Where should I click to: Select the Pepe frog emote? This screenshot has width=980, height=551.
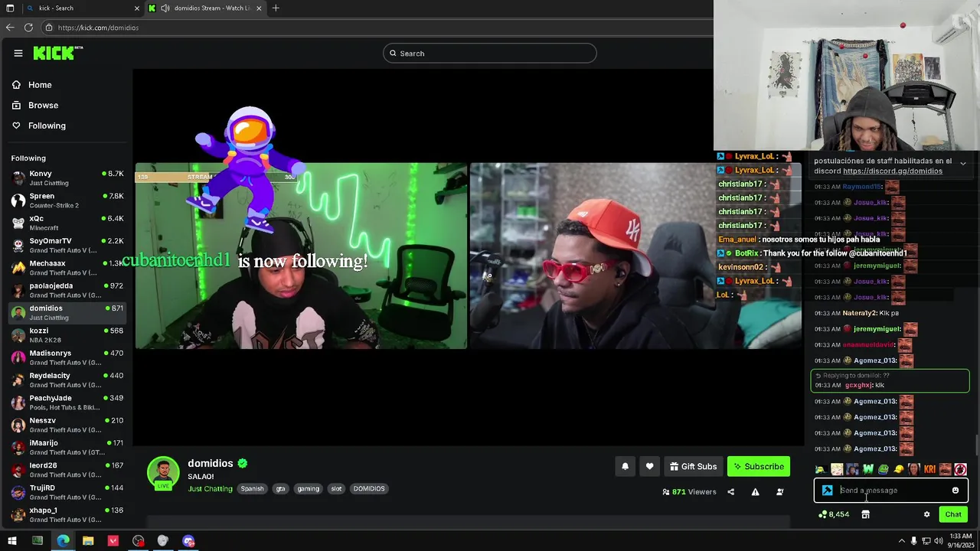tap(883, 469)
